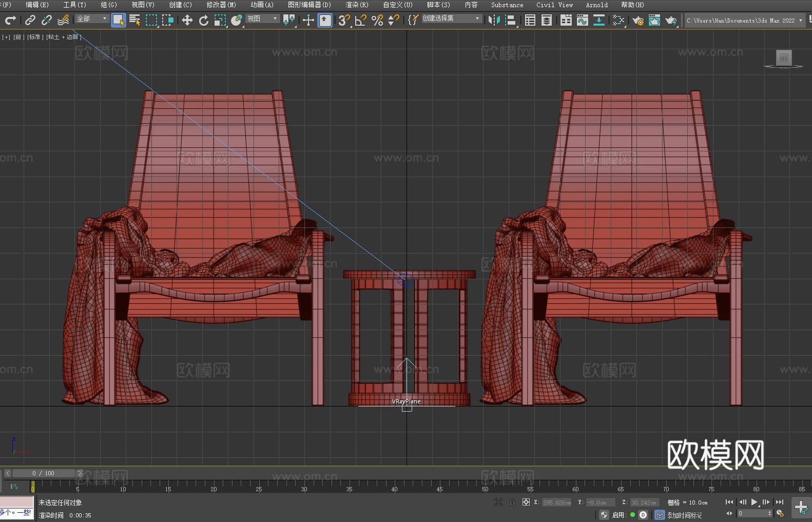Open the Civil View menu
Image resolution: width=812 pixels, height=522 pixels.
(x=555, y=5)
